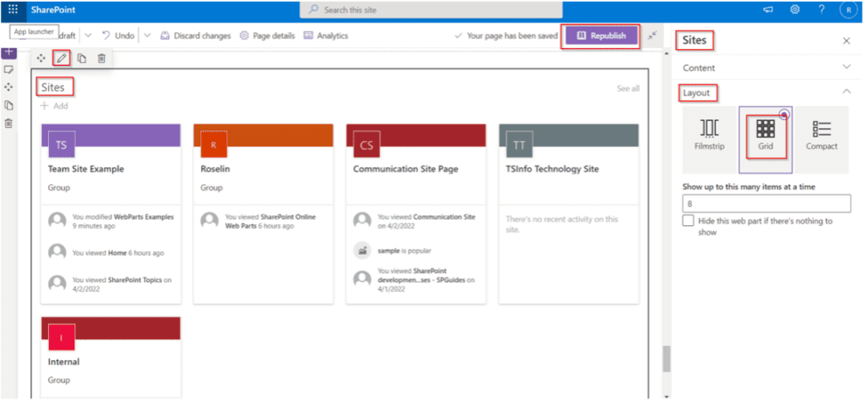Image resolution: width=868 pixels, height=410 pixels.
Task: Click the items at a time input field
Action: 766,203
